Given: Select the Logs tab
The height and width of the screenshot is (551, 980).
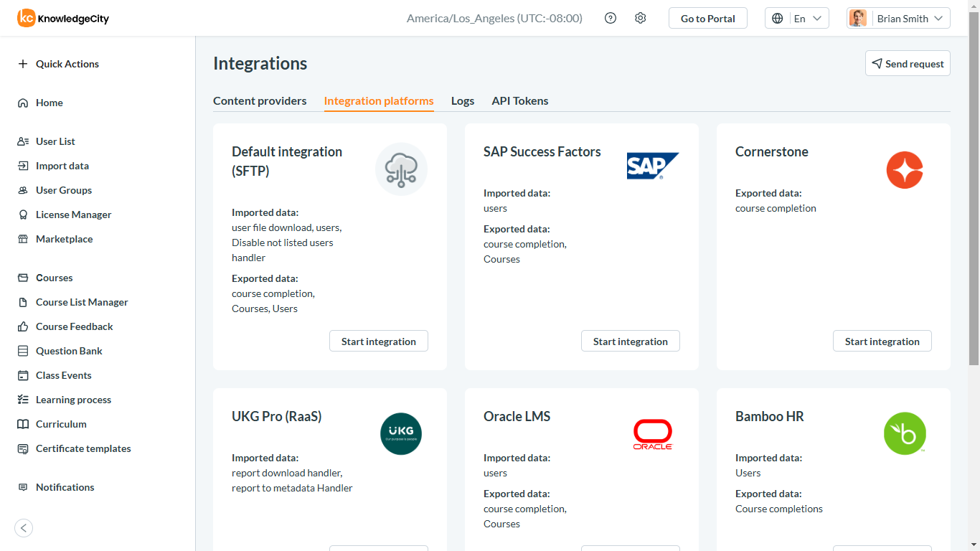Looking at the screenshot, I should coord(463,100).
